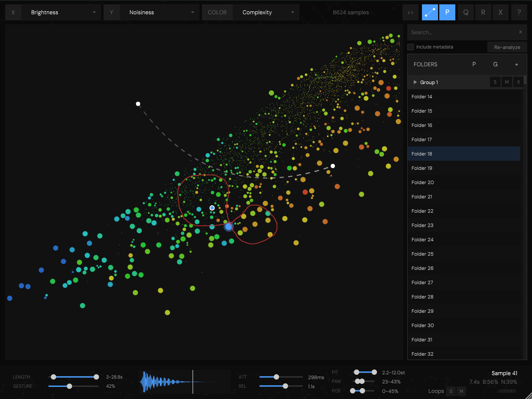The image size is (532, 399).
Task: Click the LENGTH slider left handle
Action: pyautogui.click(x=53, y=377)
